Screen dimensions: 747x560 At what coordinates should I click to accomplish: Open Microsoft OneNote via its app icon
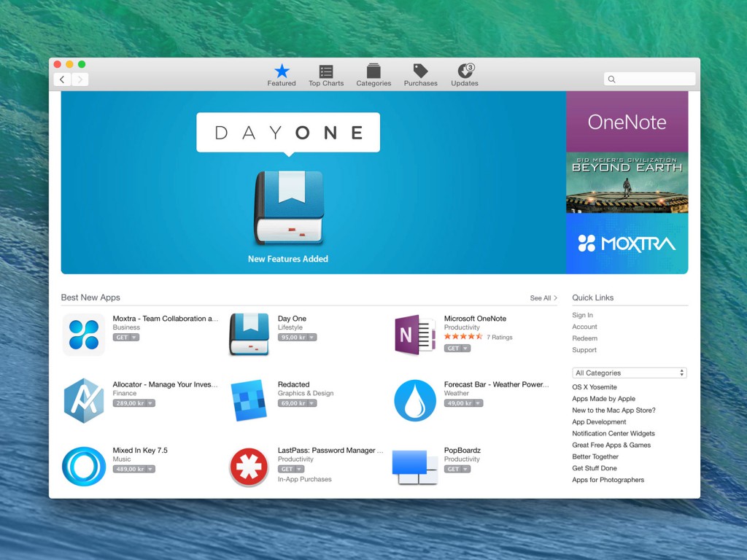click(x=414, y=334)
